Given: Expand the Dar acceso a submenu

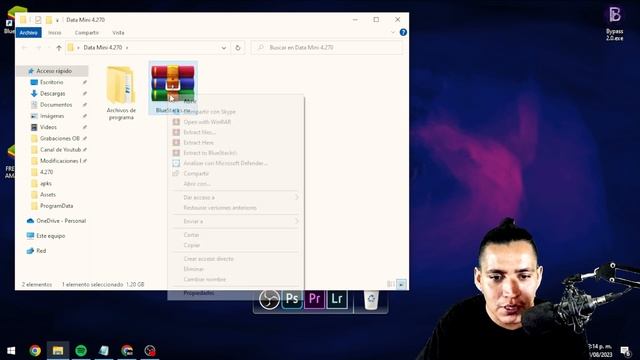Looking at the screenshot, I should coord(236,197).
